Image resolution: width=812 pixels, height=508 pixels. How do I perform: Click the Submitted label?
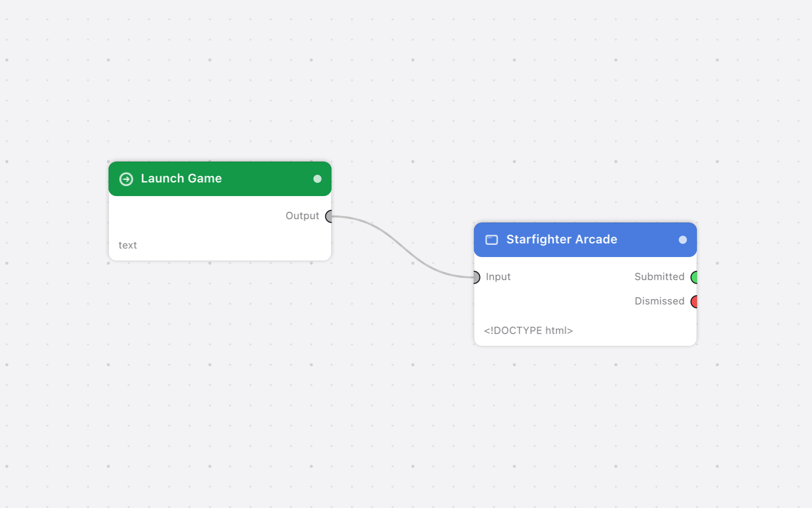point(659,277)
